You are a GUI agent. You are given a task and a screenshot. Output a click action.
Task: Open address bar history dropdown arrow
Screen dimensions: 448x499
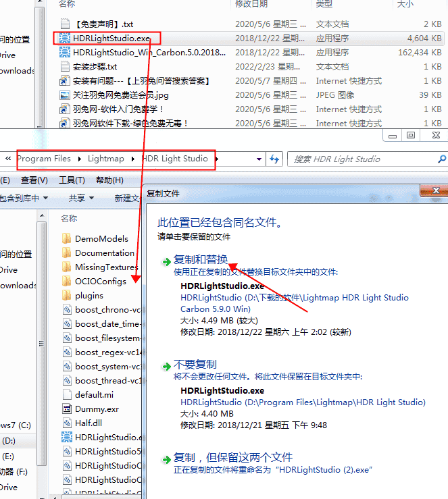coord(259,159)
